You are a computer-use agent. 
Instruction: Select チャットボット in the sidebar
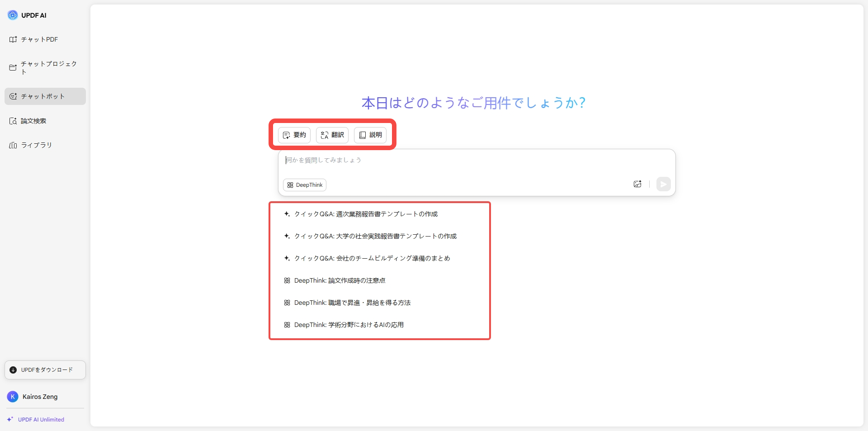(45, 96)
